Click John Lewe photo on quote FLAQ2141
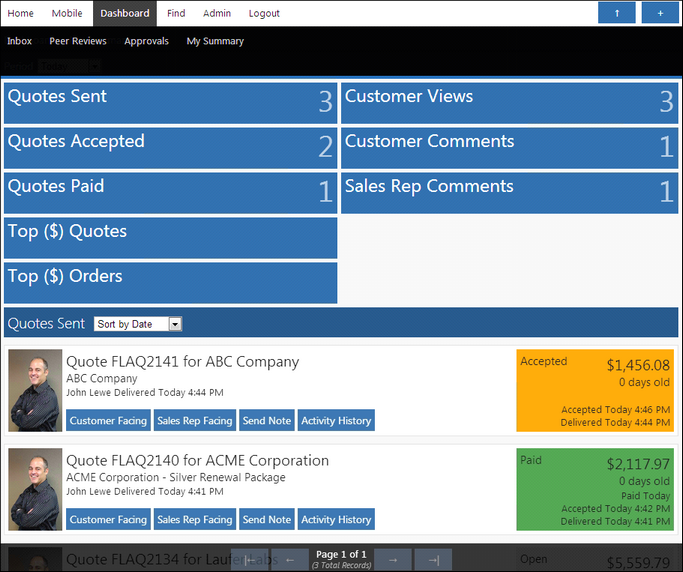The height and width of the screenshot is (572, 683). click(35, 390)
